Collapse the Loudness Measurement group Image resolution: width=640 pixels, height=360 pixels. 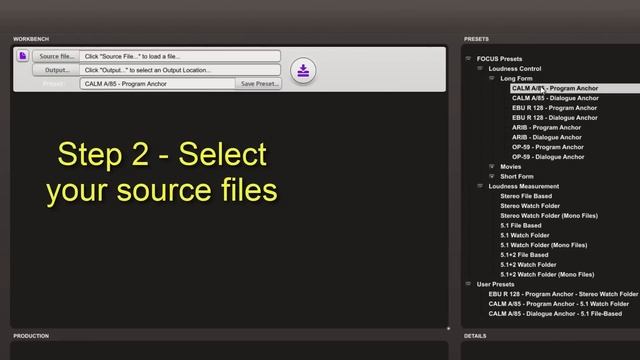(480, 186)
